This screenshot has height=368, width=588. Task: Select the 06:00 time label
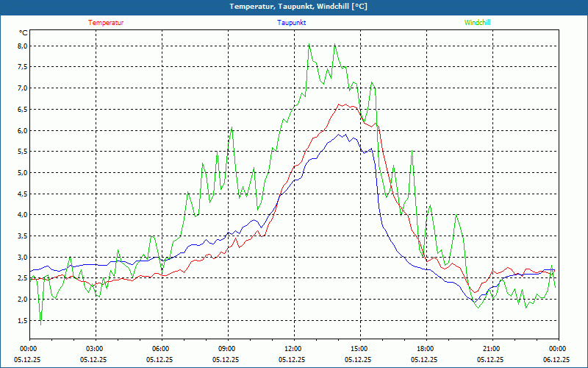(x=161, y=349)
